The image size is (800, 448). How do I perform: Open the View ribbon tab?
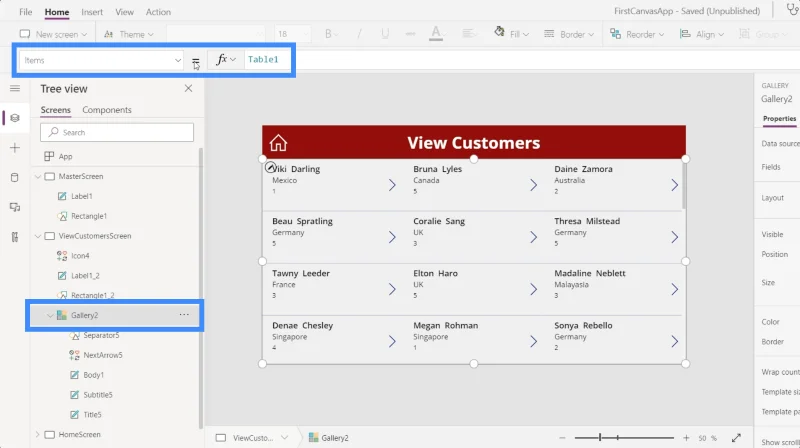[x=124, y=12]
